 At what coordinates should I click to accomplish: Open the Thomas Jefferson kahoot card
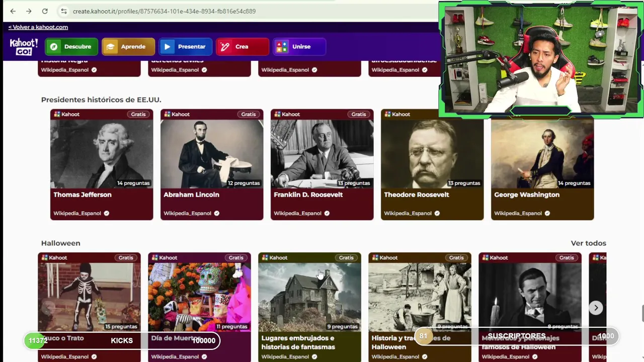point(102,164)
